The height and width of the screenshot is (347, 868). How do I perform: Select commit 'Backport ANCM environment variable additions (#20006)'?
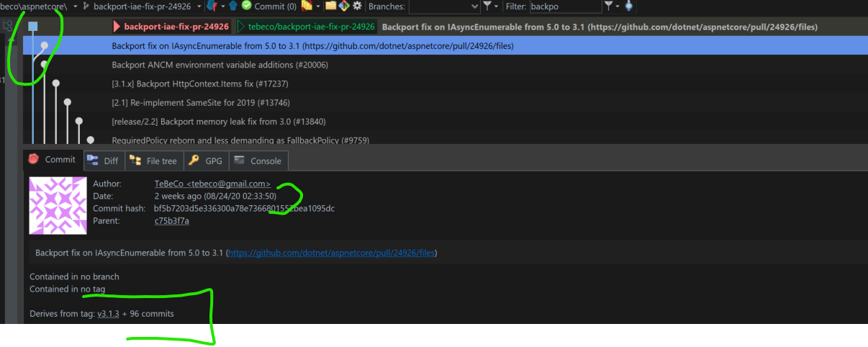pos(445,65)
